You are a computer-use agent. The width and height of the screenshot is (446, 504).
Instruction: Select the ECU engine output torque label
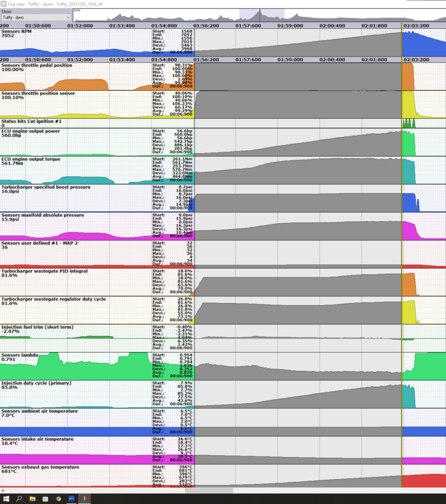[30, 159]
